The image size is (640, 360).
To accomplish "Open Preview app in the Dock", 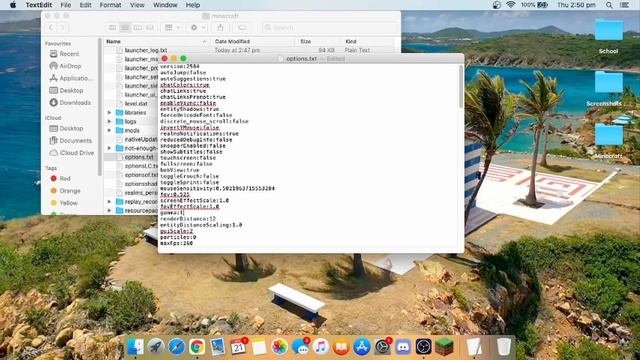I will pos(218,347).
